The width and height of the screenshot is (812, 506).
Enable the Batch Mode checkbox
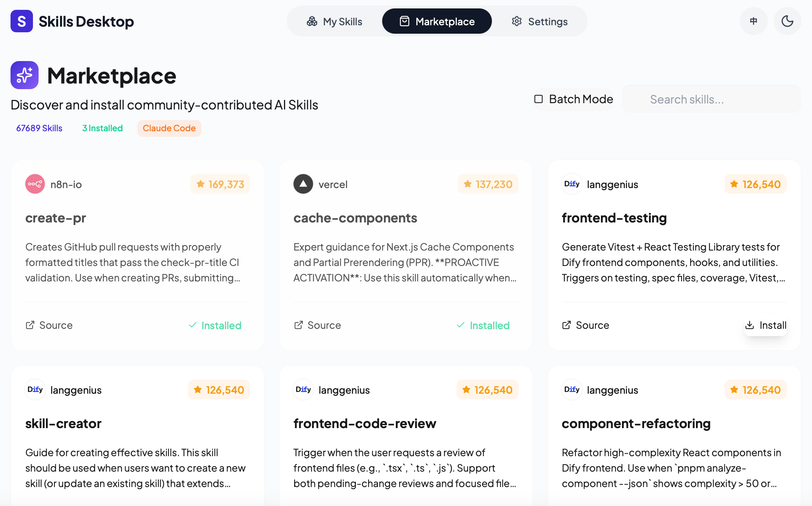[538, 99]
